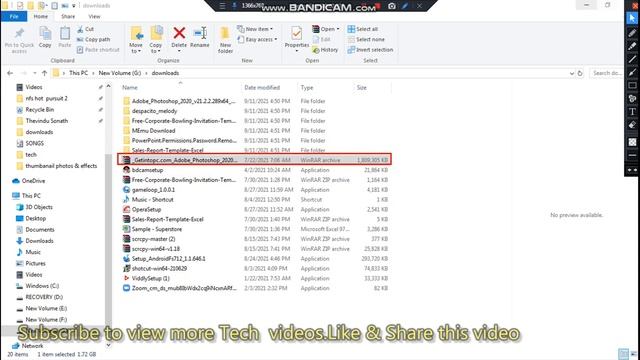
Task: Click the Back navigation arrow
Action: pyautogui.click(x=10, y=73)
